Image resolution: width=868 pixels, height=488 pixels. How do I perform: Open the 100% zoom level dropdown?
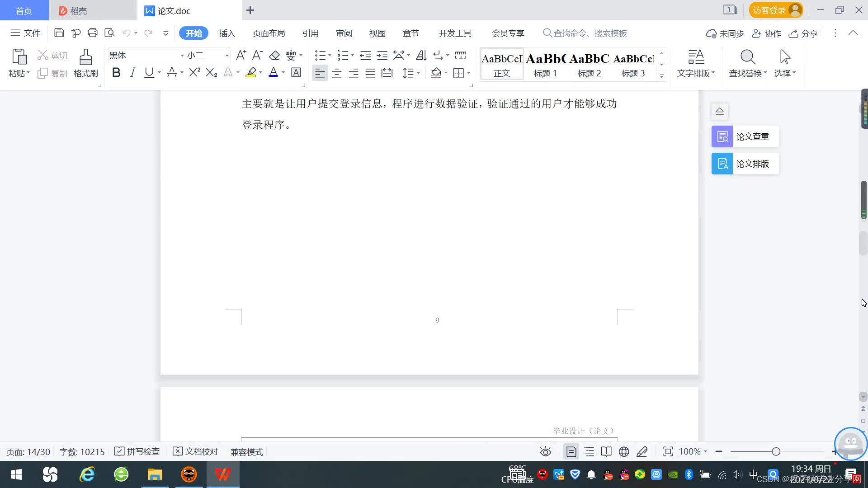point(693,451)
